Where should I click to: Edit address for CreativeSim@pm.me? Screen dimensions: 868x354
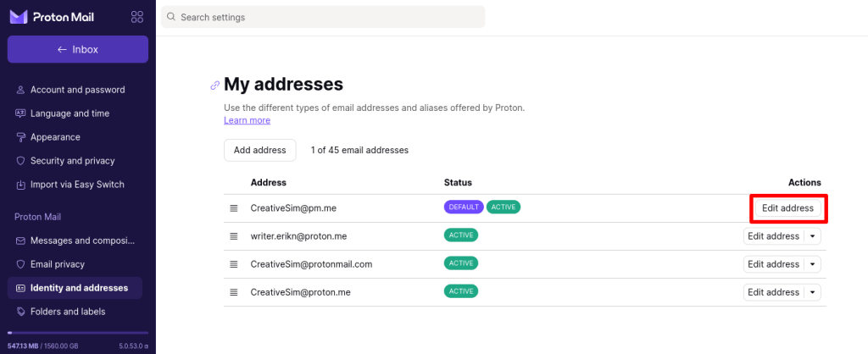pyautogui.click(x=787, y=208)
